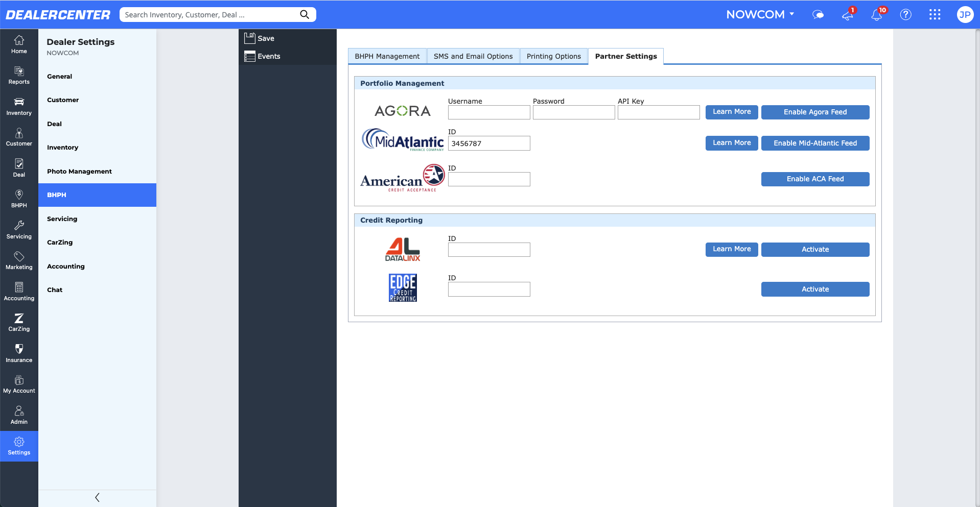980x507 pixels.
Task: Click Activate for DataLinx
Action: tap(815, 250)
